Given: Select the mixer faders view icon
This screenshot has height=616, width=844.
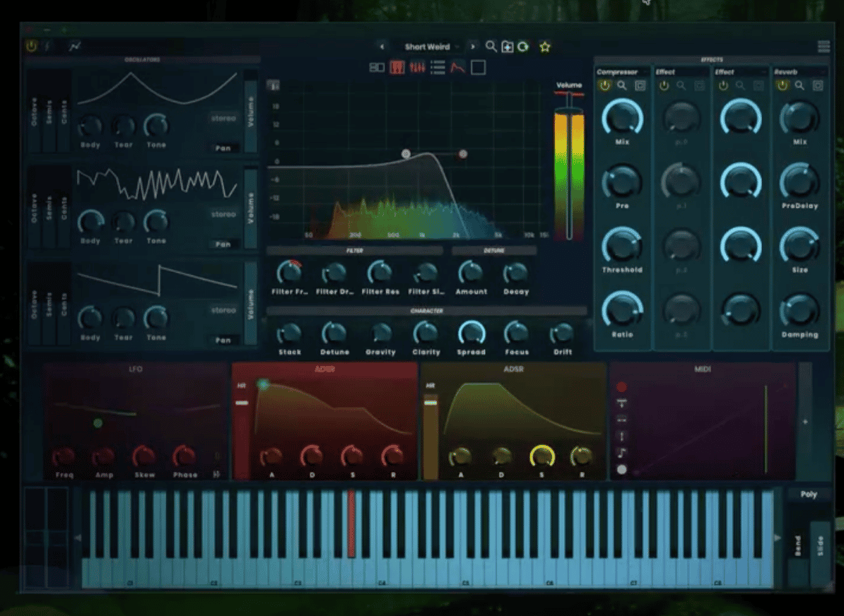Looking at the screenshot, I should [417, 67].
